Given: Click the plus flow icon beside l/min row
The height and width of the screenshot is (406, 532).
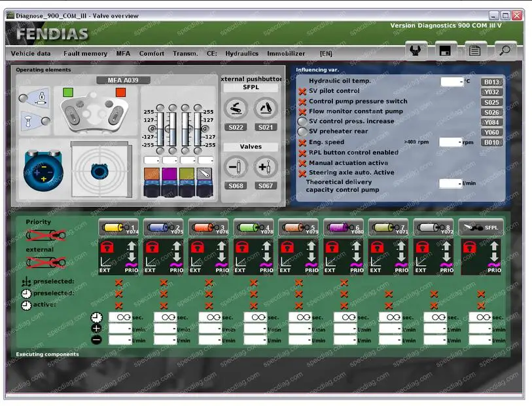Looking at the screenshot, I should pyautogui.click(x=96, y=329).
